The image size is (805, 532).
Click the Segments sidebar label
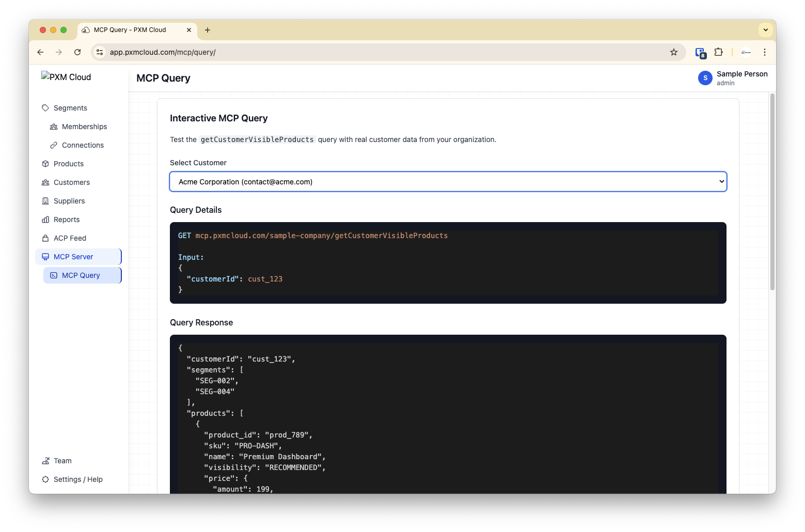coord(70,108)
